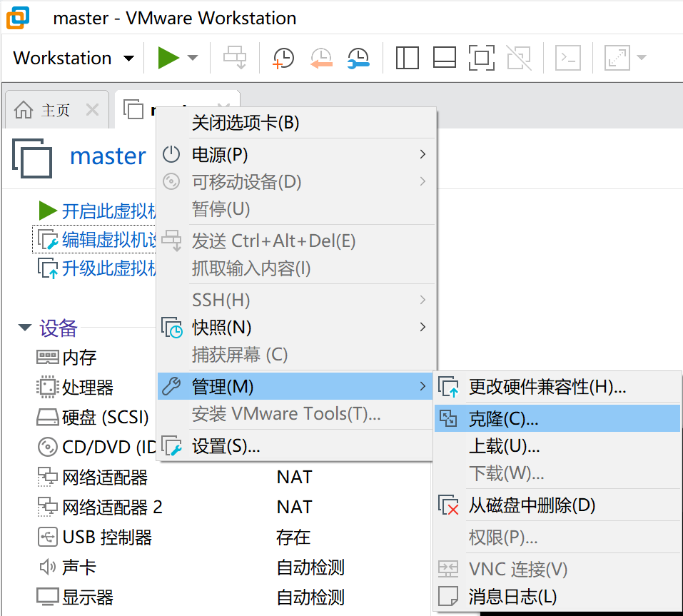Image resolution: width=683 pixels, height=616 pixels.
Task: Open the Workstation menu dropdown
Action: pyautogui.click(x=74, y=58)
